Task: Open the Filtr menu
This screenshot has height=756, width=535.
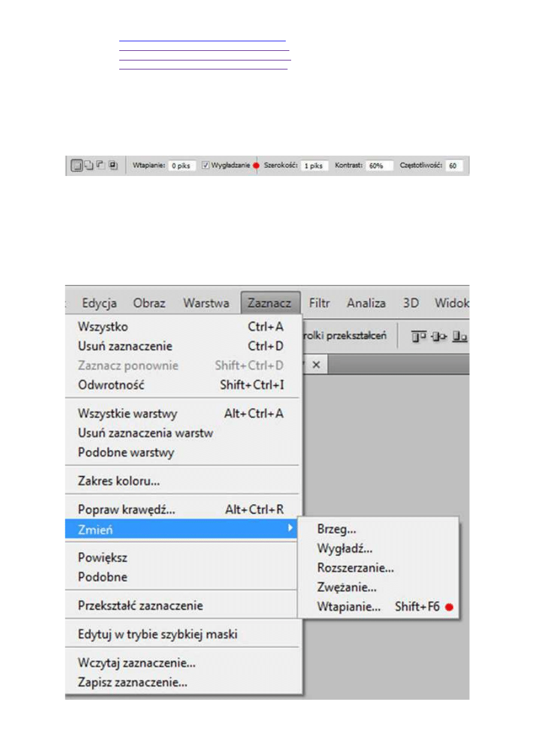Action: coord(320,303)
